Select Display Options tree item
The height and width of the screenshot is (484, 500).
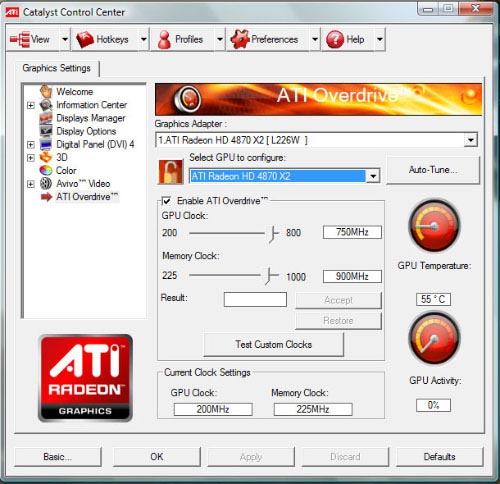(x=86, y=131)
